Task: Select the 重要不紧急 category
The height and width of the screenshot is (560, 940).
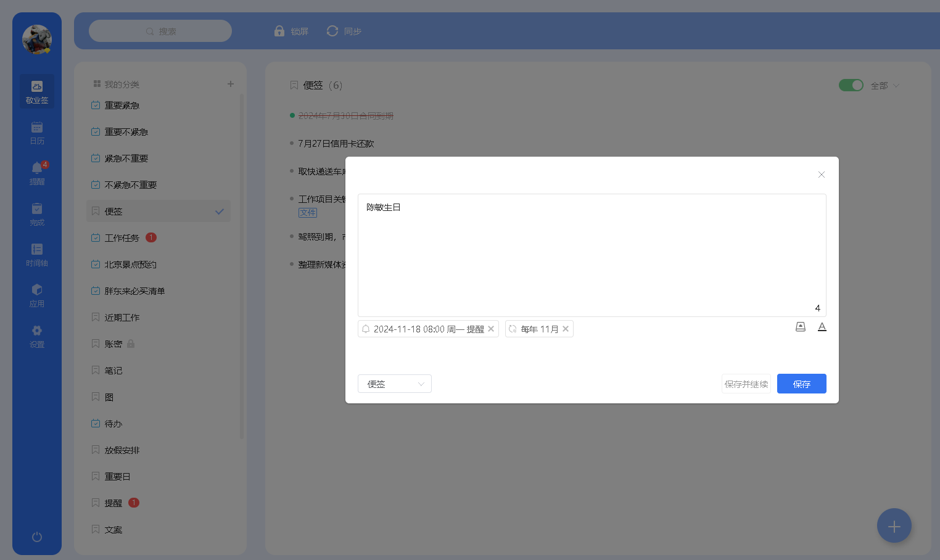Action: click(x=159, y=132)
